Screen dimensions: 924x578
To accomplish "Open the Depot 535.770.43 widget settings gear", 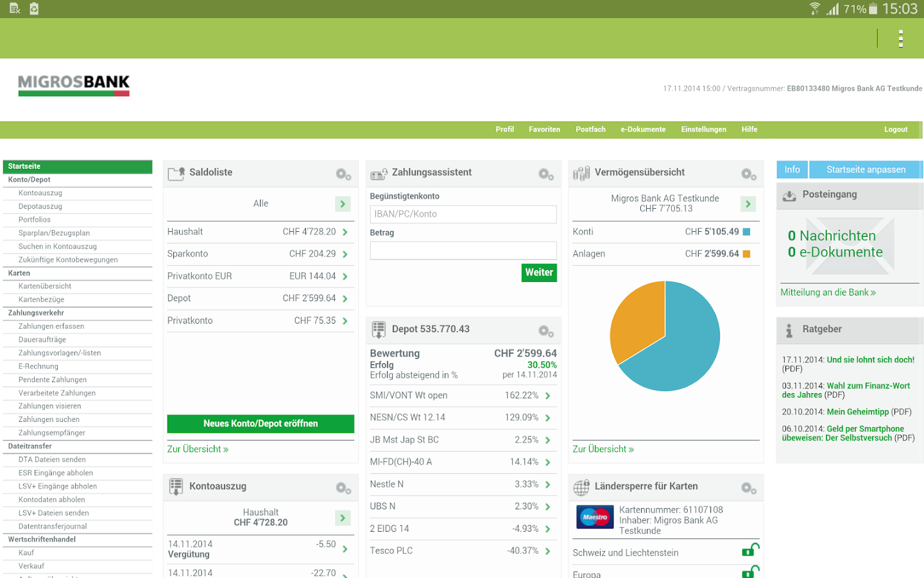I will tap(546, 331).
